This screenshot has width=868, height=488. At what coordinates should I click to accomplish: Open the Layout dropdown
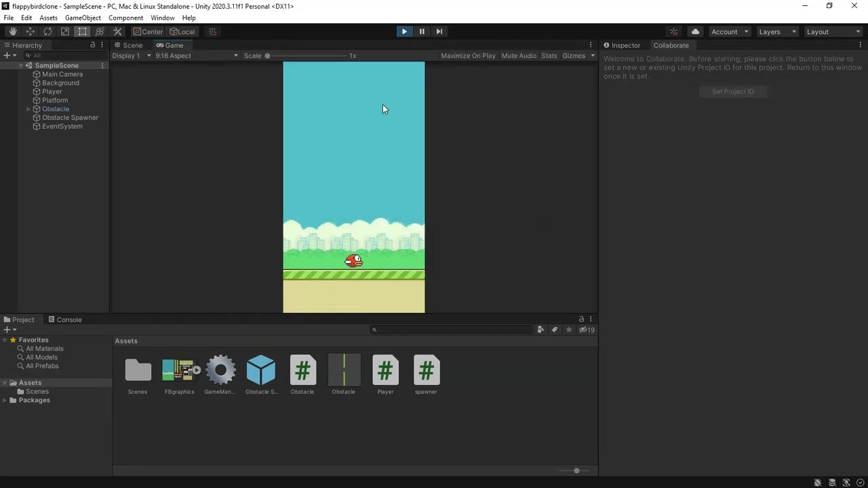[833, 31]
